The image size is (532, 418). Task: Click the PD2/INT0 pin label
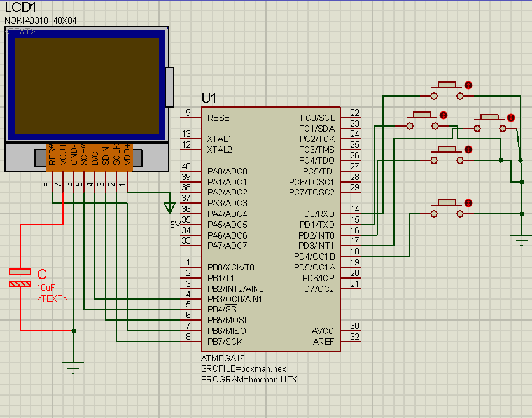316,235
